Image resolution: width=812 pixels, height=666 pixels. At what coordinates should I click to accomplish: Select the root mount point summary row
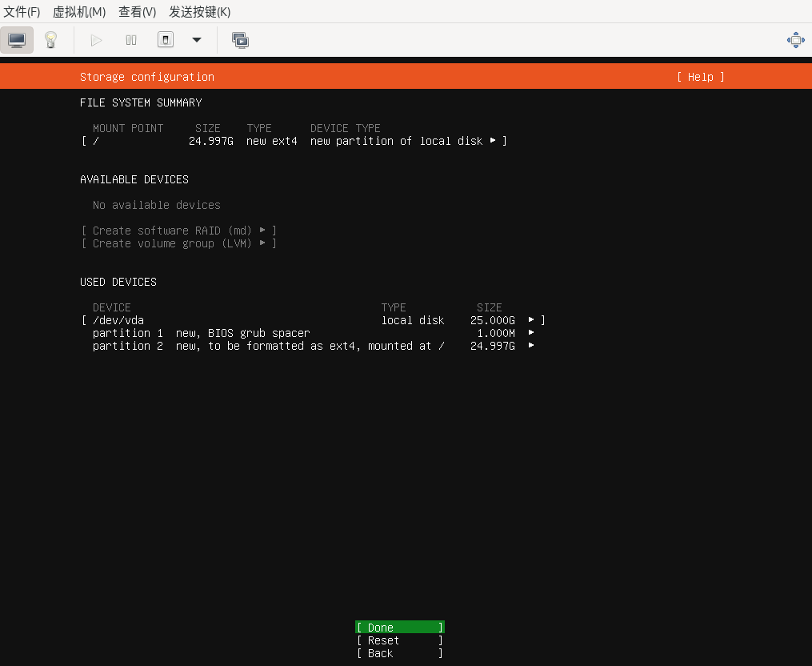[294, 141]
